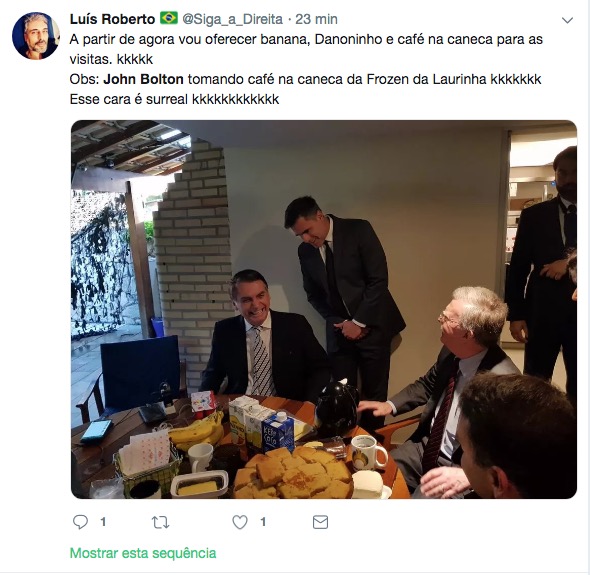Screen dimensions: 590x575
Task: Visit the @Siga_a_Direita handle
Action: [232, 19]
